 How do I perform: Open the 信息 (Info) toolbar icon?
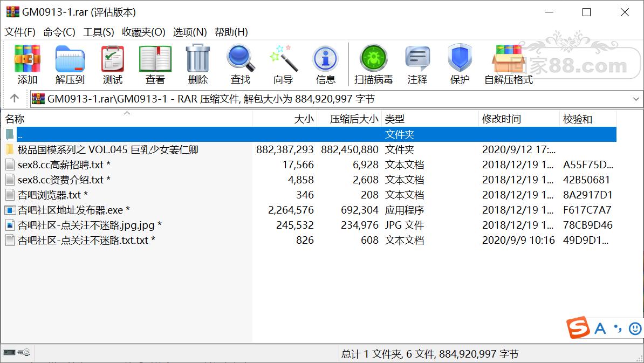click(x=326, y=59)
